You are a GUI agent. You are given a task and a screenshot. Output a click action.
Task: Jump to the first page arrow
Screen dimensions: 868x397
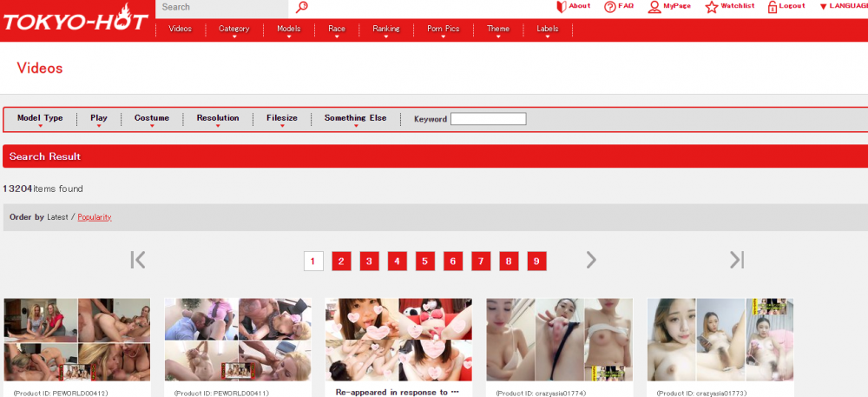coord(137,260)
